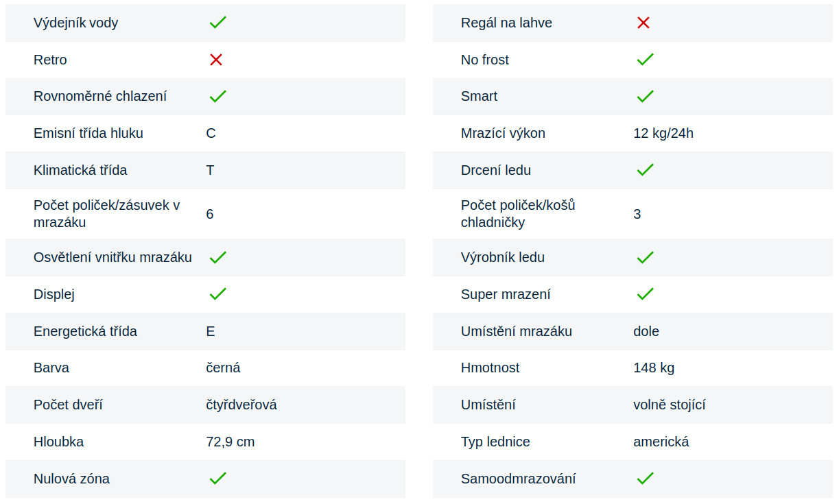
Task: Click the Samoodmrazování checkmark icon
Action: coord(645,479)
